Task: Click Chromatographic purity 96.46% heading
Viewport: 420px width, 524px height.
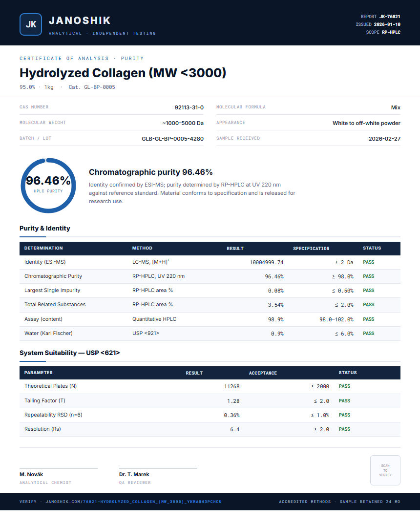Action: click(151, 172)
